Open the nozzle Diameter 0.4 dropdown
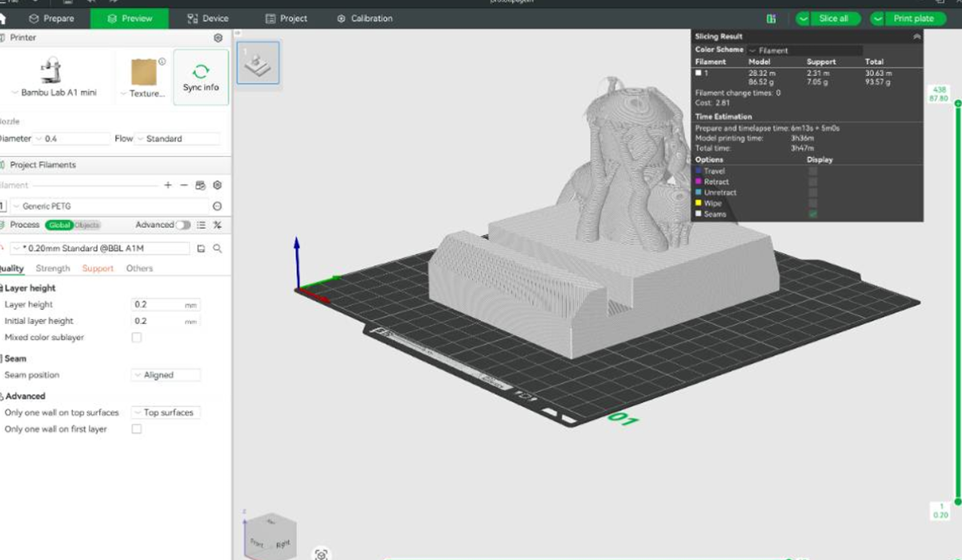The height and width of the screenshot is (560, 962). tap(71, 138)
